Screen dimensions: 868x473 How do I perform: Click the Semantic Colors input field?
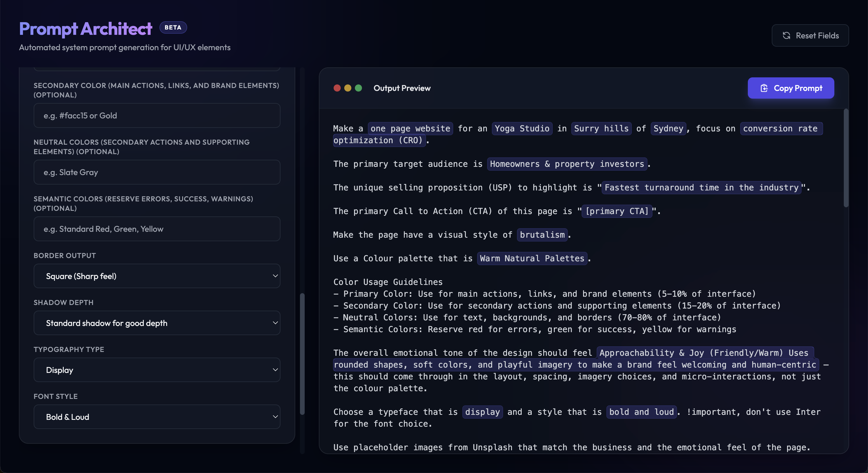coord(157,229)
